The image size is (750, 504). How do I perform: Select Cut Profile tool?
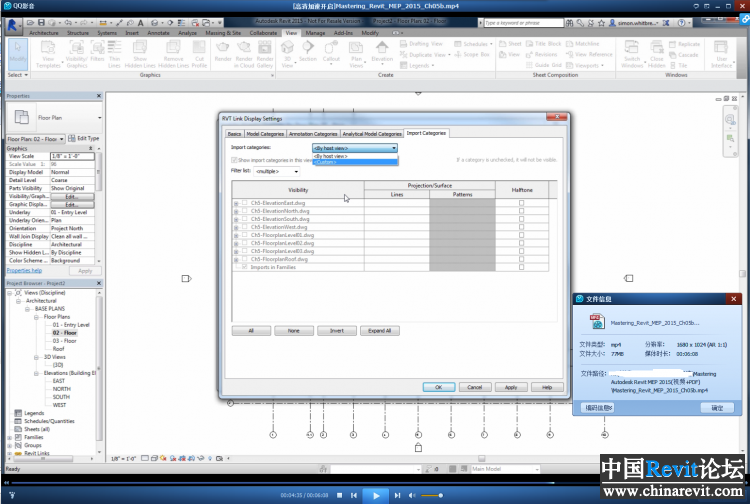tap(199, 54)
